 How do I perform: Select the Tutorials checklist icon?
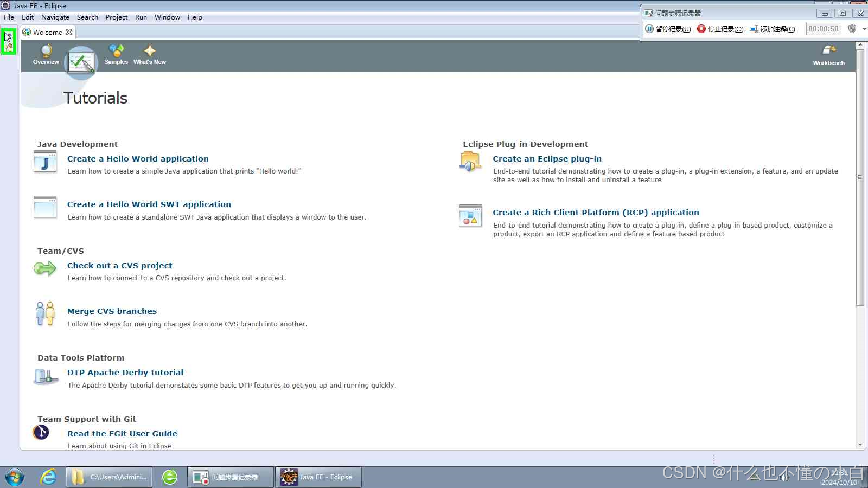point(81,63)
